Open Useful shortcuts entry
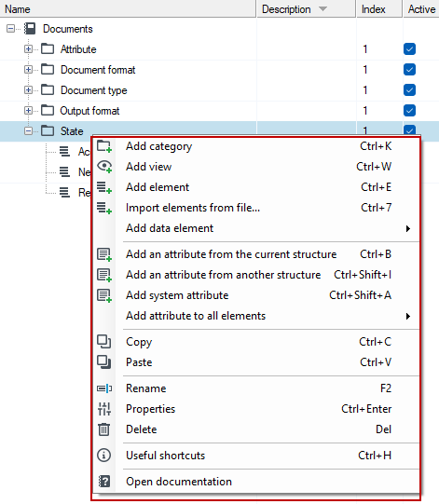 click(x=256, y=456)
